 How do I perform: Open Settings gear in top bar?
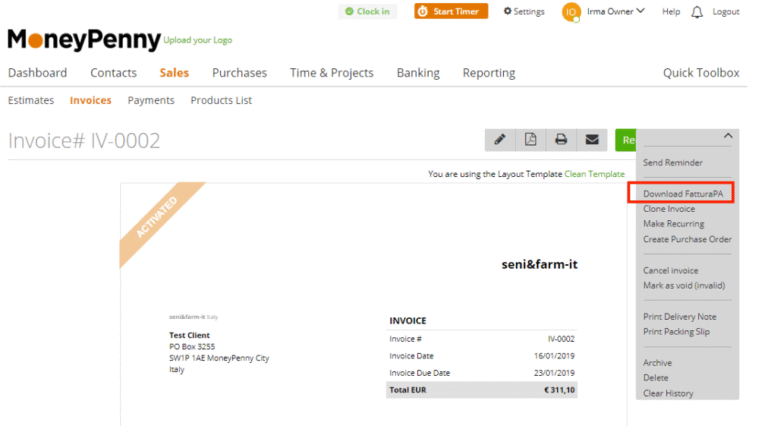point(524,12)
